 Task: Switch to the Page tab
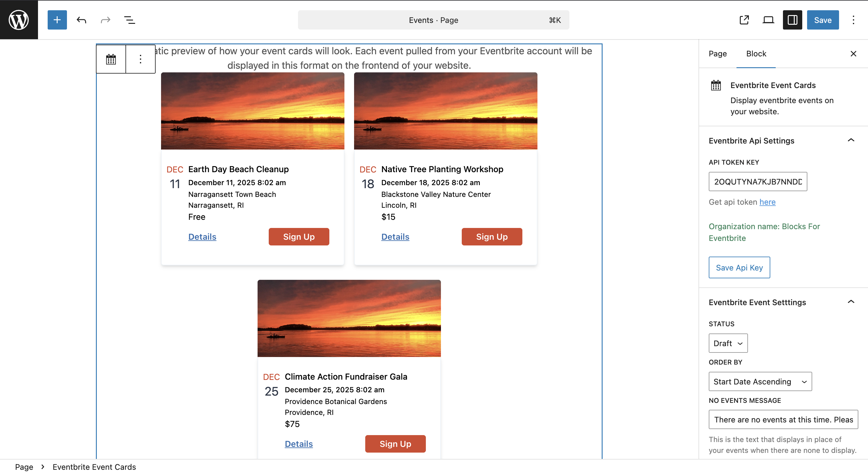click(x=718, y=54)
